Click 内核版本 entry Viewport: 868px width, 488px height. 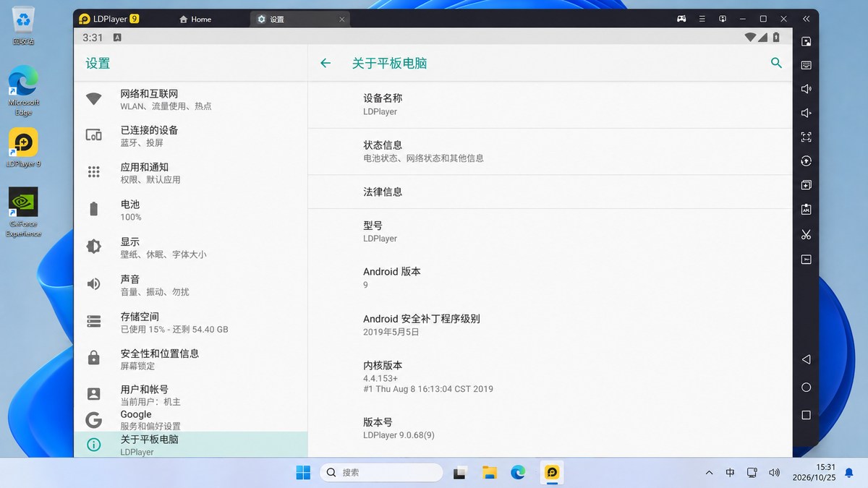pos(550,377)
